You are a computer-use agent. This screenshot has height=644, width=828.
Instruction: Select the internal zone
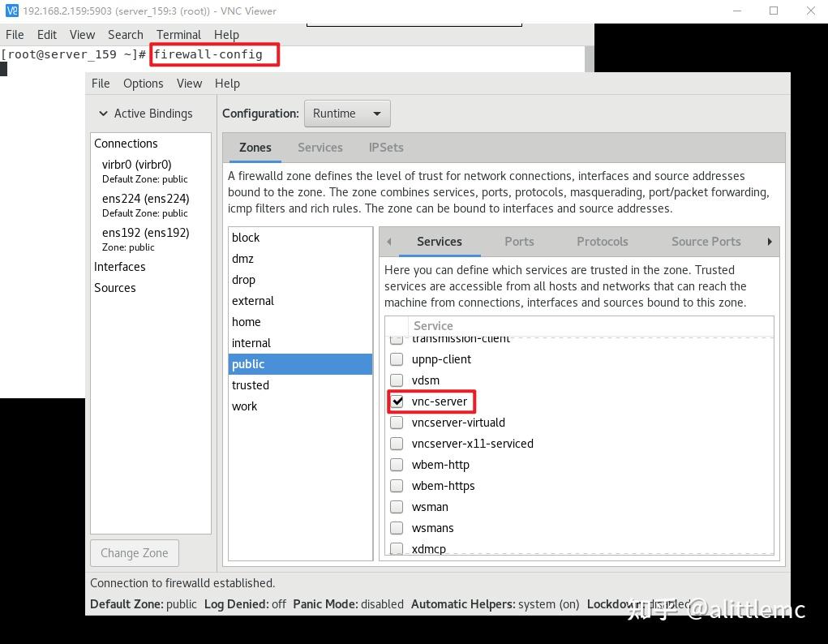301,343
